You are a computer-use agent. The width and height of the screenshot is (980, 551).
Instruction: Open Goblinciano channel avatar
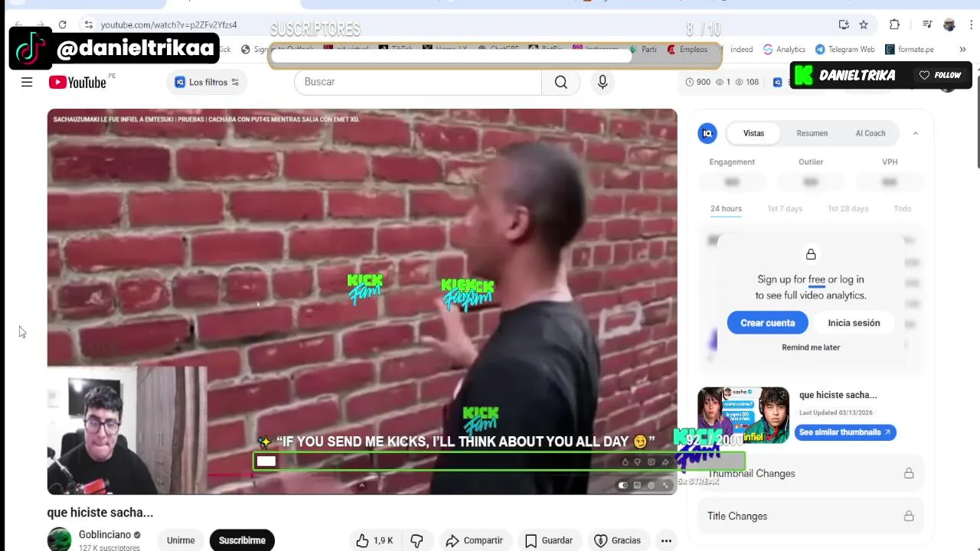point(59,540)
